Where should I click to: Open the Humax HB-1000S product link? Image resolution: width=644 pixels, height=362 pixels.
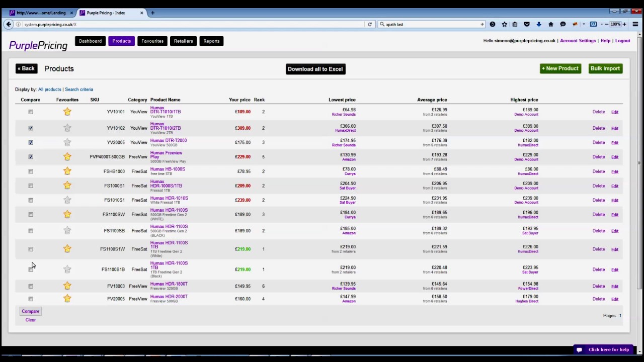[x=168, y=169]
